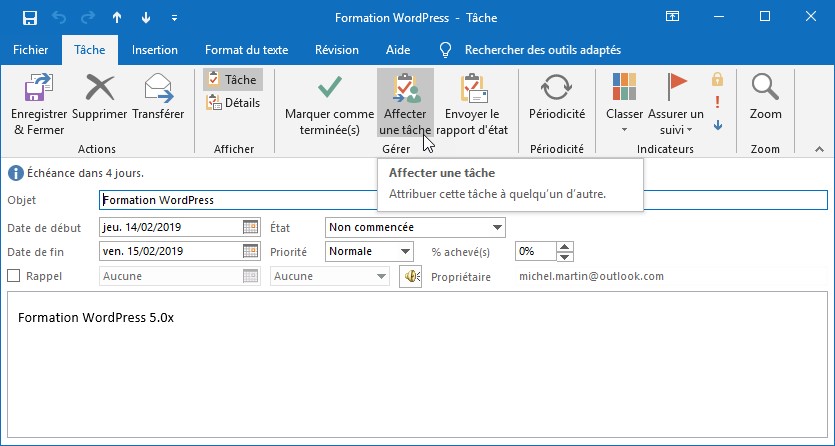The image size is (835, 446).
Task: Open the Priorité dropdown list
Action: point(405,252)
